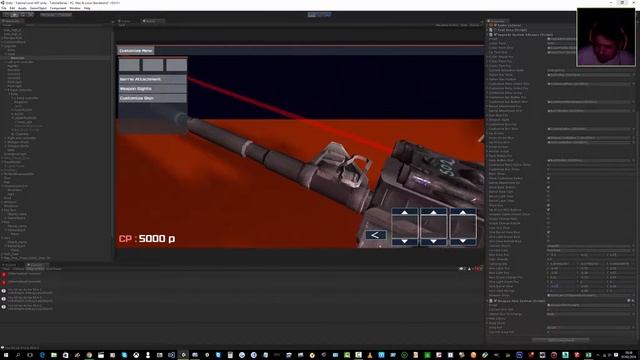Screen dimensions: 640x360
Task: Switch to the Inspector tab
Action: 497,21
